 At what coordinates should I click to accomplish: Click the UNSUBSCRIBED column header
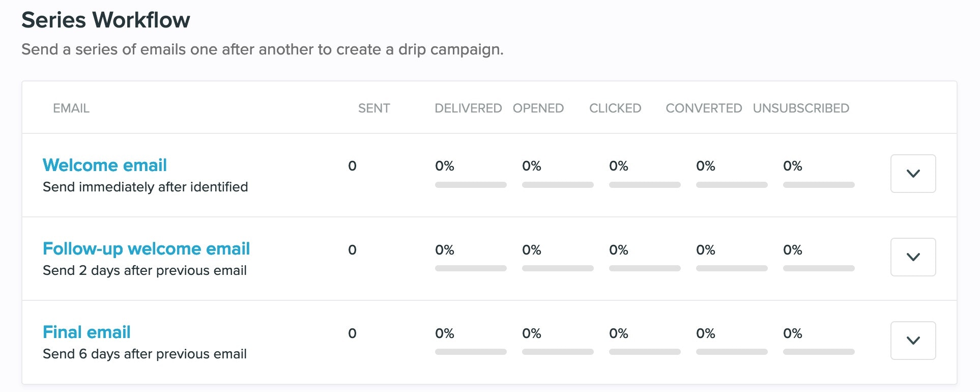(801, 108)
